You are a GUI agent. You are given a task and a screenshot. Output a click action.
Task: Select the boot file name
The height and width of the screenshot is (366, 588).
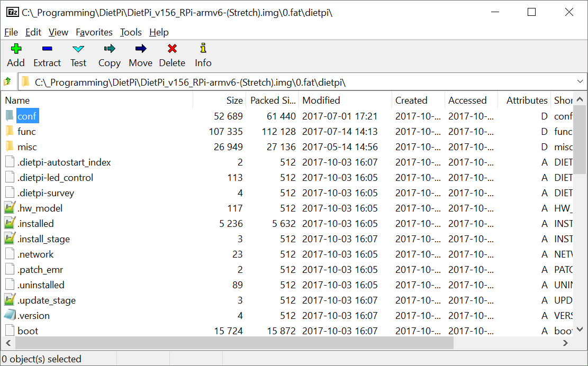(28, 331)
